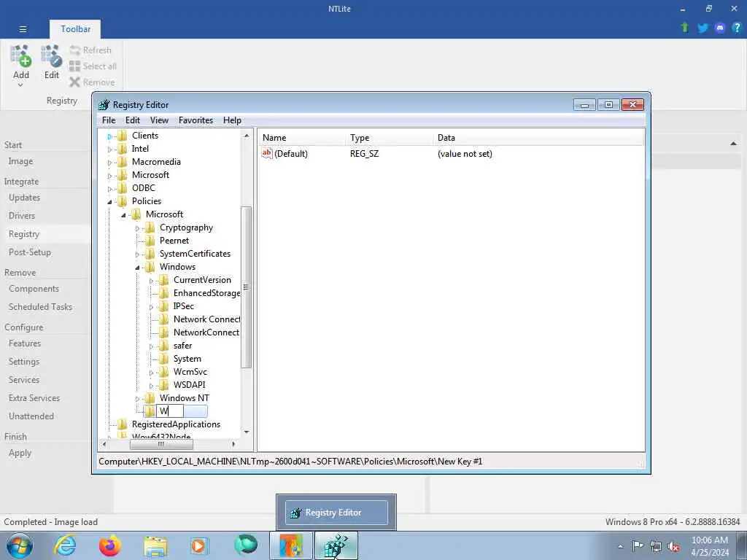Viewport: 747px width, 560px height.
Task: Click the Cryptography folder icon
Action: point(150,227)
